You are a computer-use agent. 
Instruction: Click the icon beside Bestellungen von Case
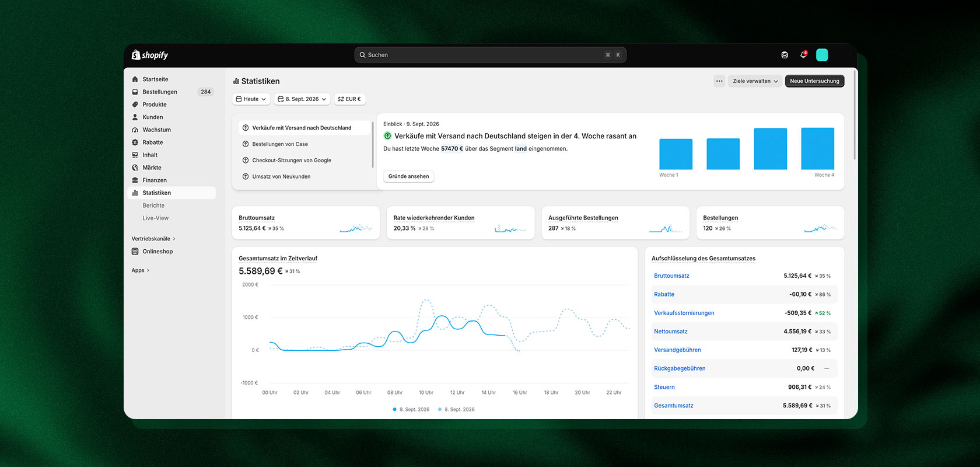[246, 144]
